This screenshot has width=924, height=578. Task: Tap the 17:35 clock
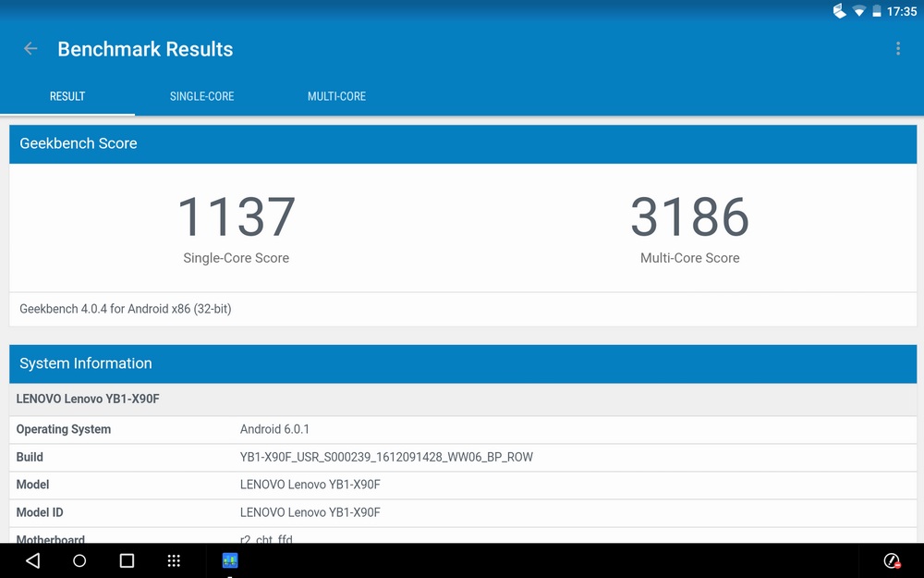tap(902, 11)
